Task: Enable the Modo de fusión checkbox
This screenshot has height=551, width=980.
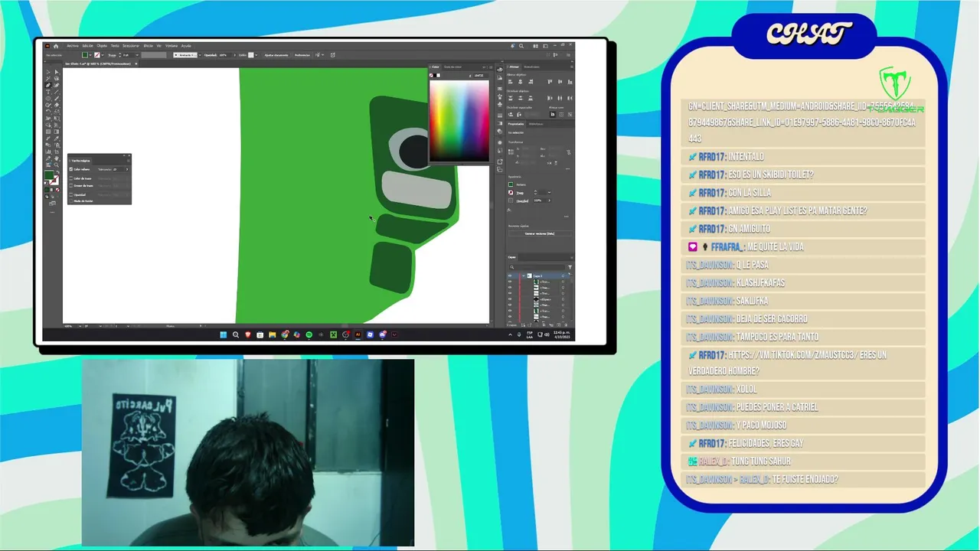Action: [71, 201]
